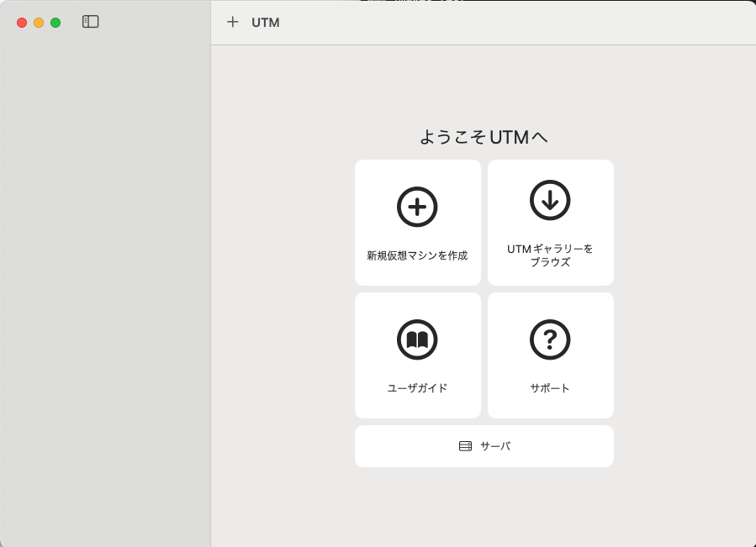Click the download arrow icon on the gallery card
The height and width of the screenshot is (547, 756).
pos(550,200)
